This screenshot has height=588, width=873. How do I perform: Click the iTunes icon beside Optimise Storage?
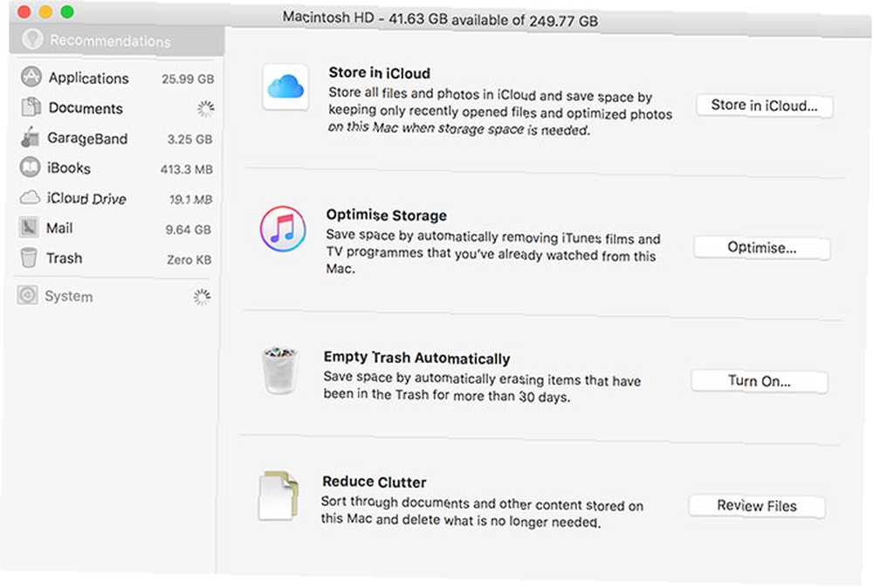(283, 229)
